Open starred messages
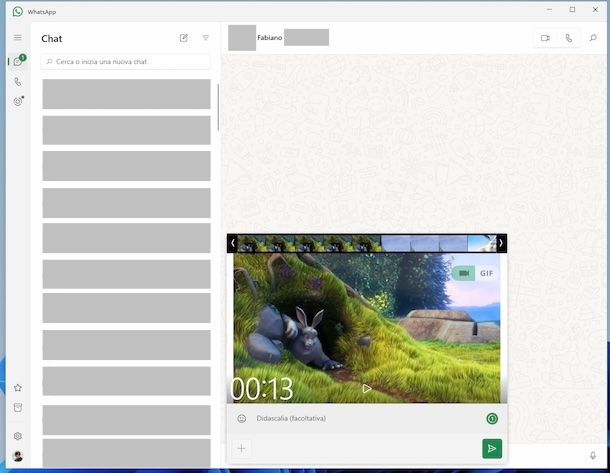 (18, 387)
